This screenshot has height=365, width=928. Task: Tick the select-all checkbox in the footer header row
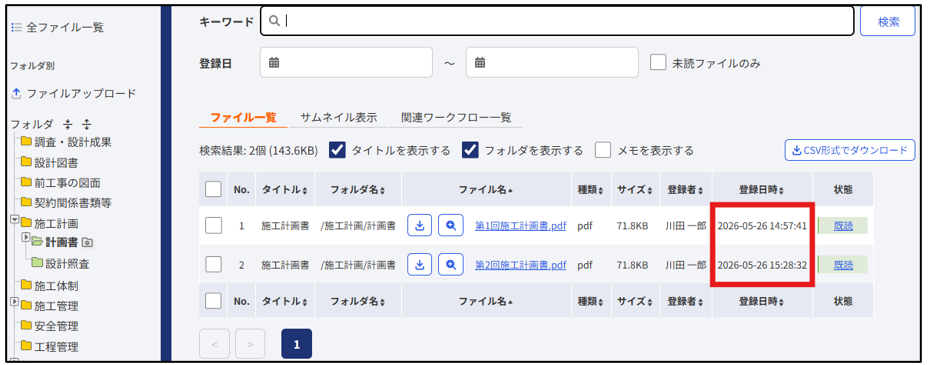(213, 301)
